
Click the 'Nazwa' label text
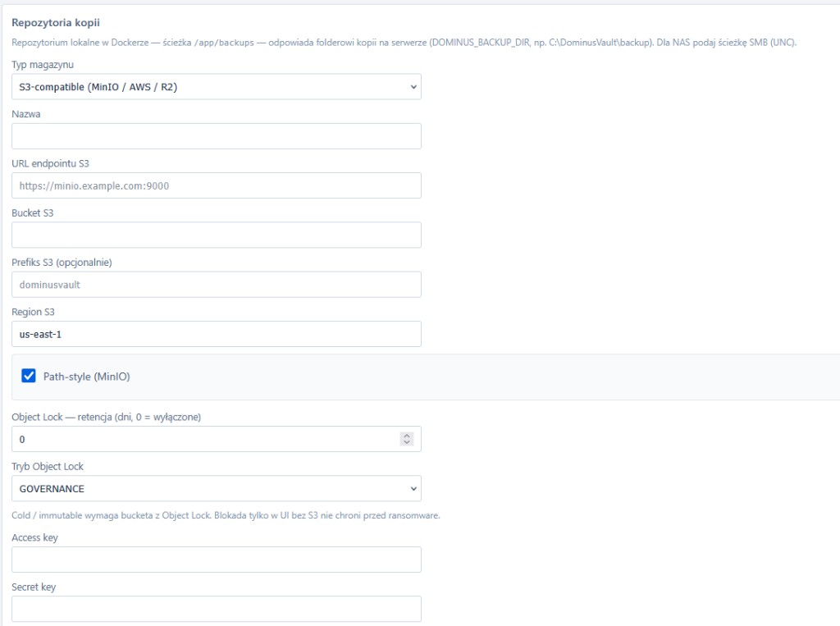click(x=26, y=114)
